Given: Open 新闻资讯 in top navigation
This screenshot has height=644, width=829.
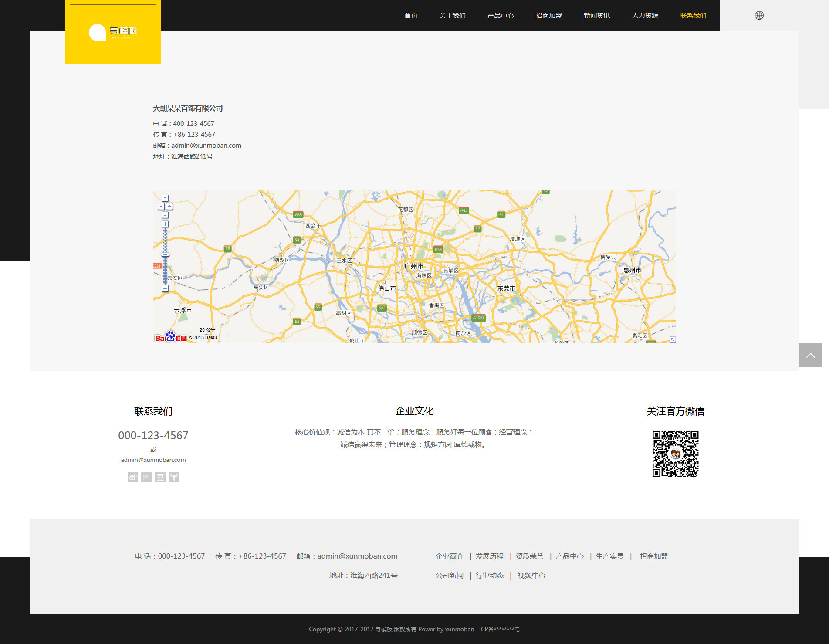Looking at the screenshot, I should tap(596, 16).
